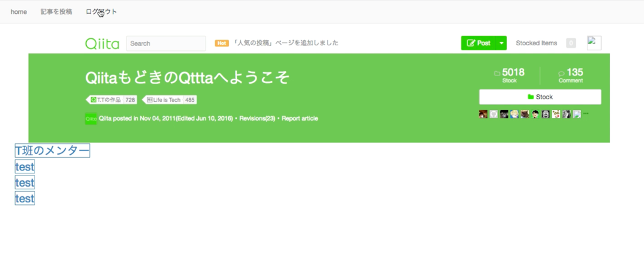Click Report article link

(299, 119)
